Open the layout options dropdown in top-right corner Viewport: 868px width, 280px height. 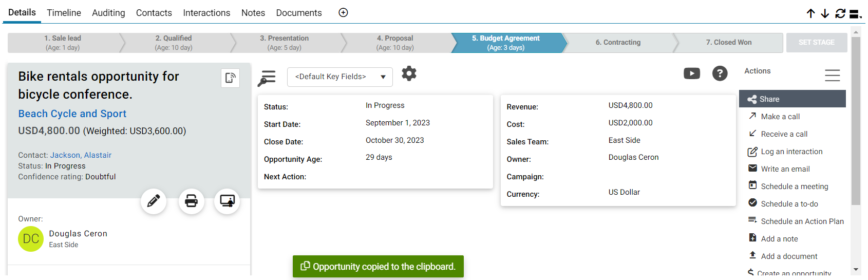click(856, 14)
